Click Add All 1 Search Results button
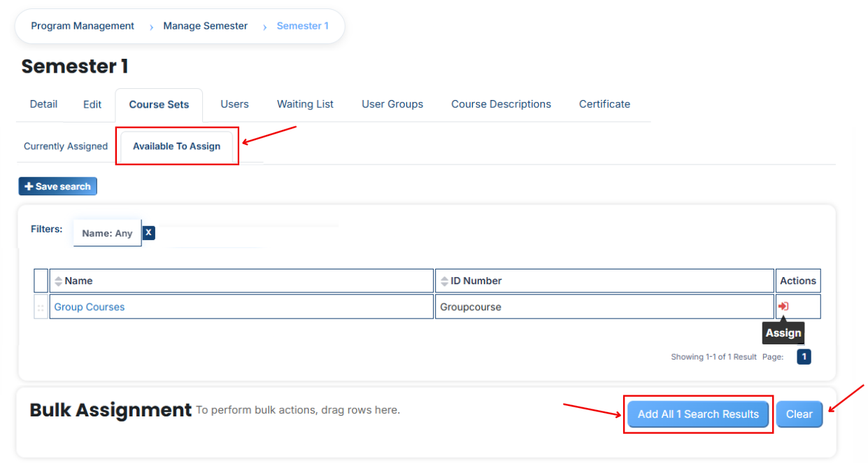Viewport: 868px width, 464px height. 698,414
